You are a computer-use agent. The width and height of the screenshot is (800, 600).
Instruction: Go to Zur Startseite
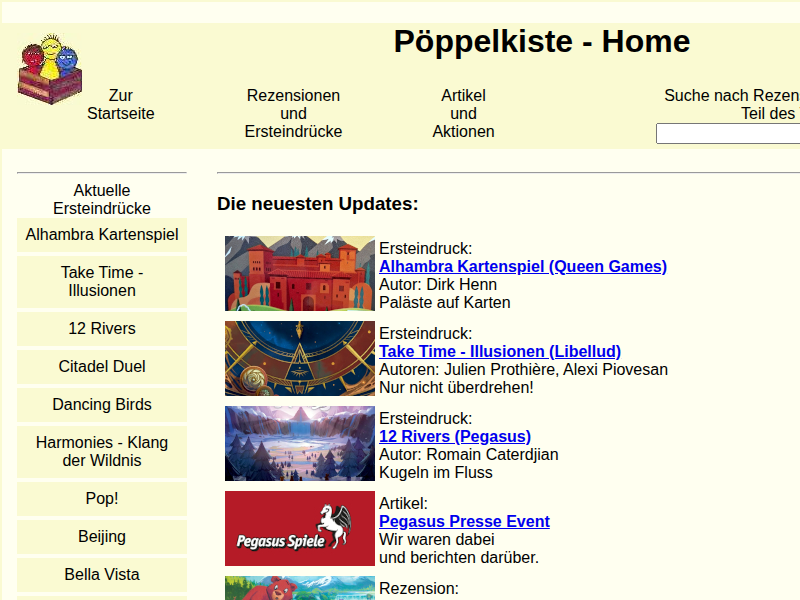120,105
